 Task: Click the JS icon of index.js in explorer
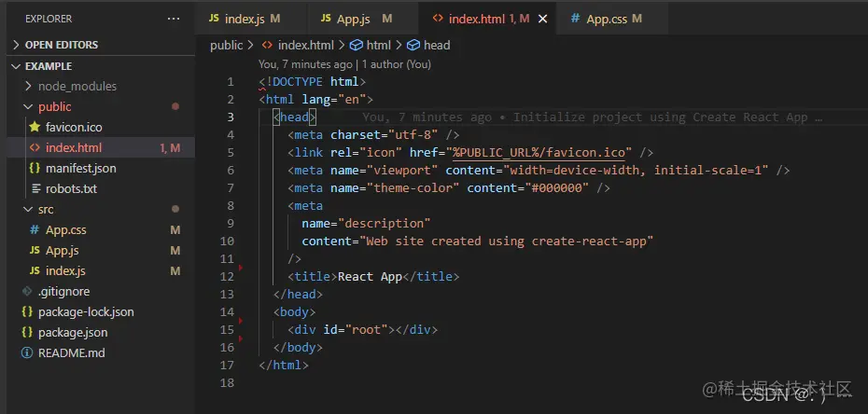point(35,270)
